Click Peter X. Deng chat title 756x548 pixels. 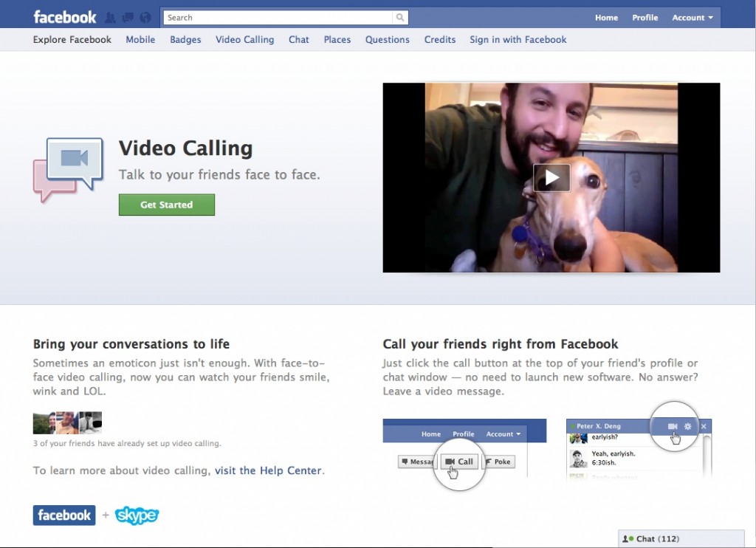[598, 426]
